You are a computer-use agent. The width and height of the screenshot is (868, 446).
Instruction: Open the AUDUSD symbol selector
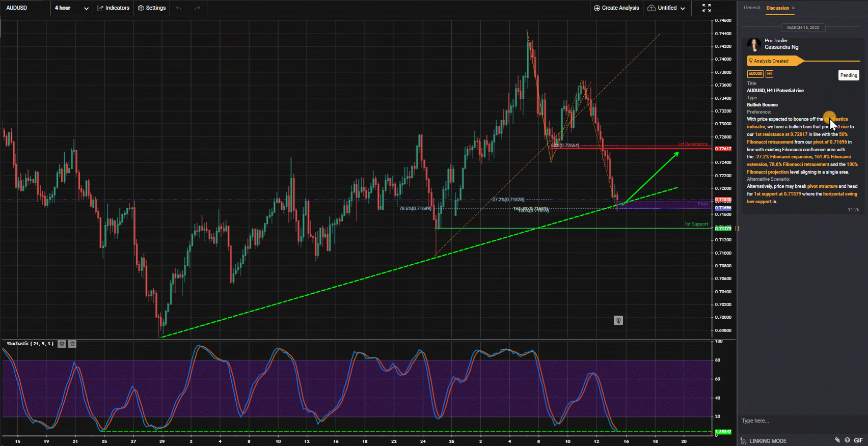pyautogui.click(x=17, y=8)
